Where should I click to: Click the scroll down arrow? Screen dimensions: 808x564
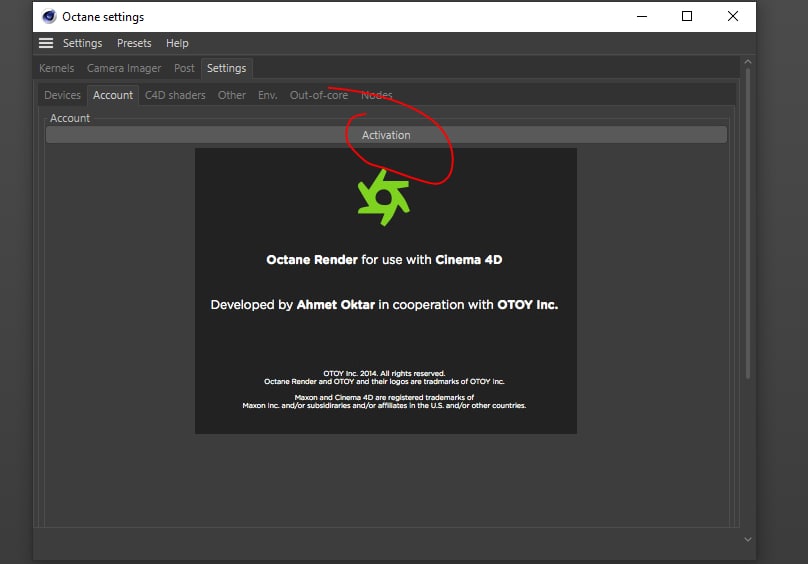(748, 540)
